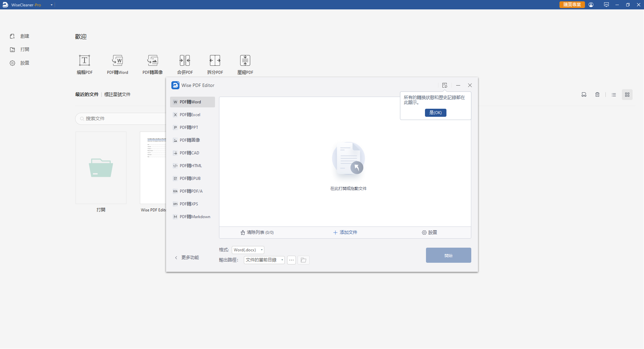This screenshot has width=644, height=349.
Task: Open 設置 in the converter dialog footer
Action: (x=429, y=233)
